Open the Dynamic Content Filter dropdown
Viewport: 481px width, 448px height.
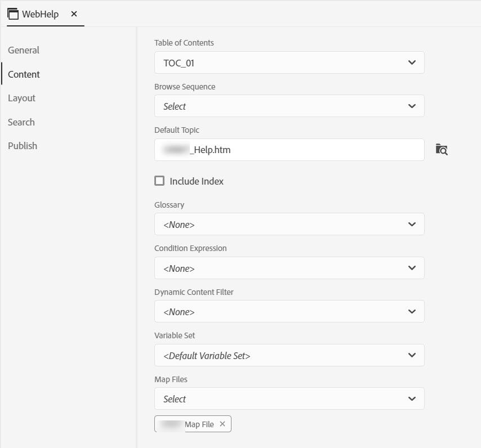(289, 312)
